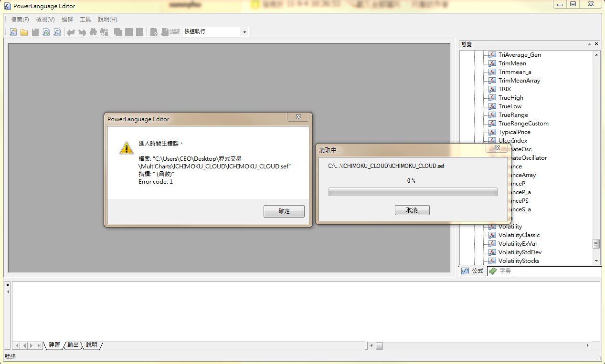
Task: Switch to the 字典 tab
Action: [x=500, y=271]
